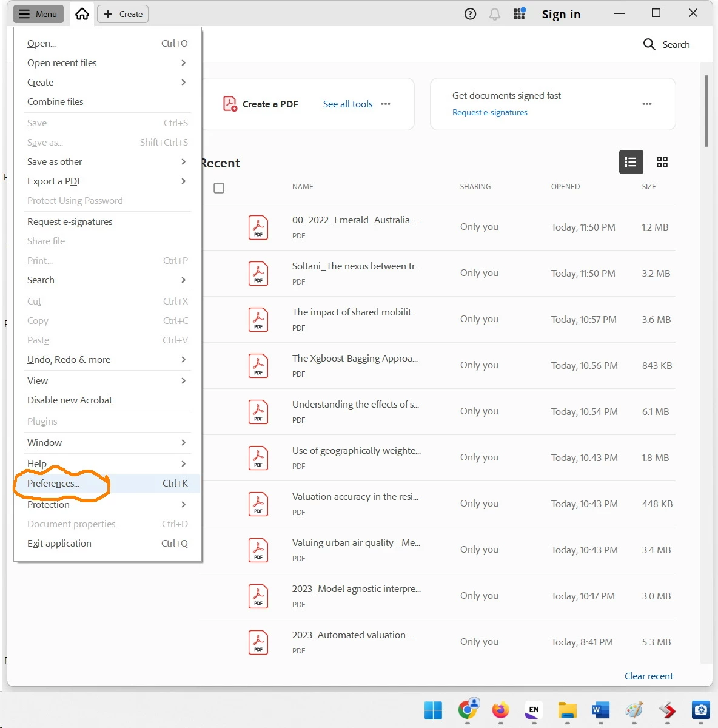The image size is (718, 728).
Task: Open Valuing urban air quality_ Me... file name
Action: click(356, 543)
